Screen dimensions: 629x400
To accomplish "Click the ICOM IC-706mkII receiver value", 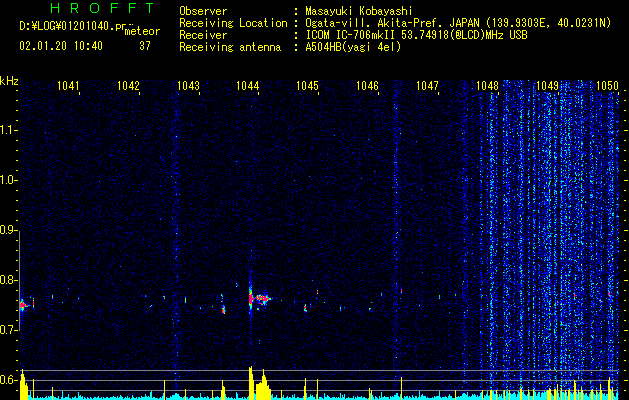I will (x=416, y=35).
